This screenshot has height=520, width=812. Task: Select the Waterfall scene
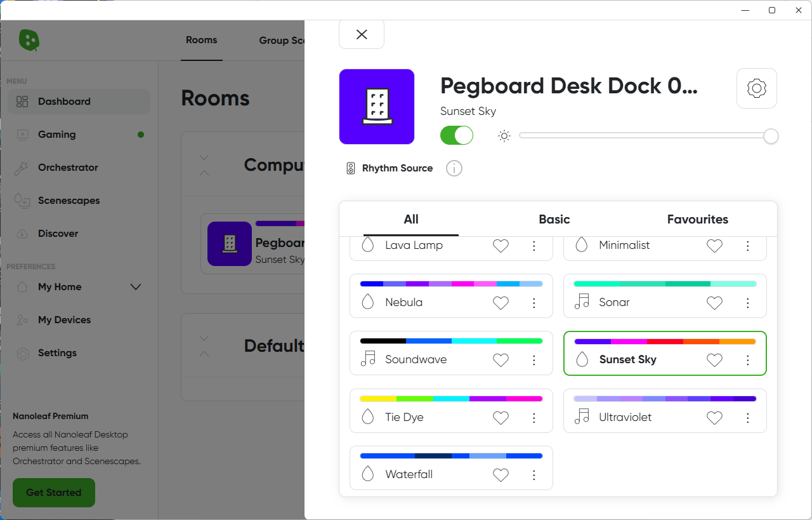(x=409, y=474)
